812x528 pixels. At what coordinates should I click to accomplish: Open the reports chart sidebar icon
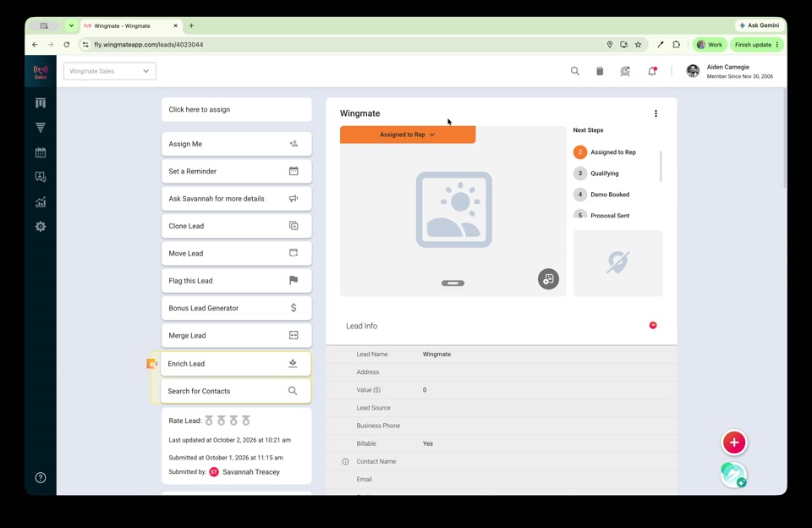(x=41, y=202)
